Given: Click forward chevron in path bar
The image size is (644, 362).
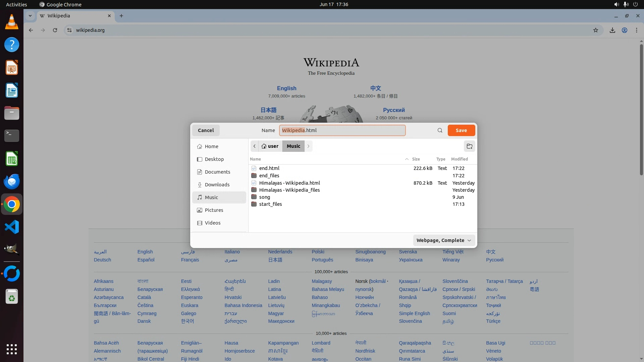Looking at the screenshot, I should (x=308, y=146).
